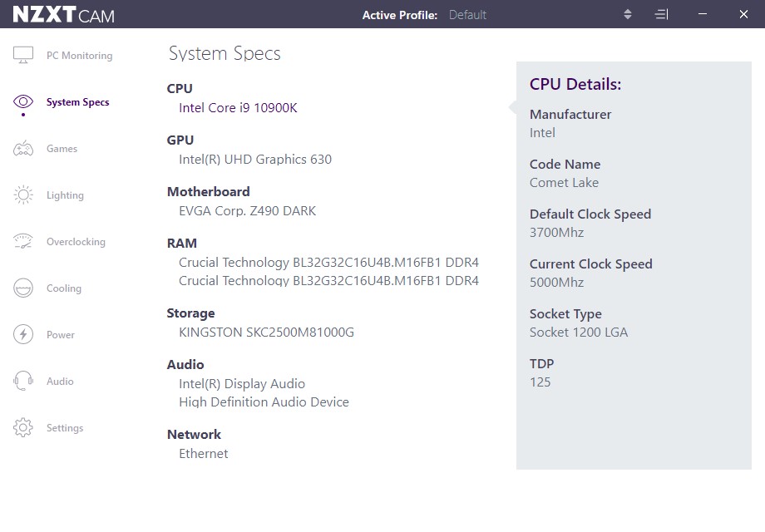Screen dimensions: 765x532
Task: Click the Motherboard section heading
Action: [x=209, y=192]
